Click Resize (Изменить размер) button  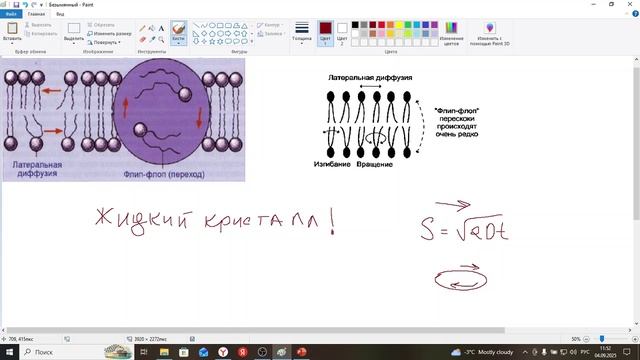tap(109, 33)
